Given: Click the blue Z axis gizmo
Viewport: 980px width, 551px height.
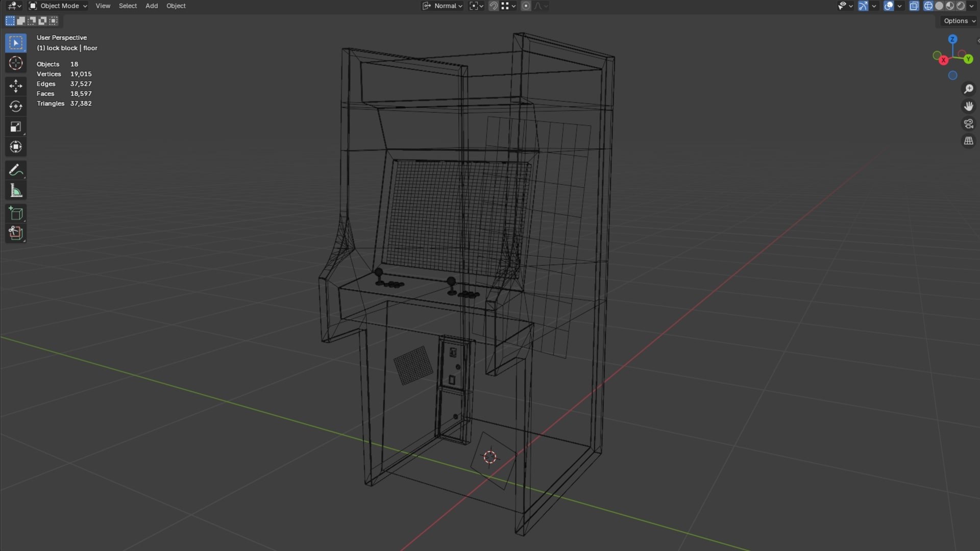Looking at the screenshot, I should (952, 39).
